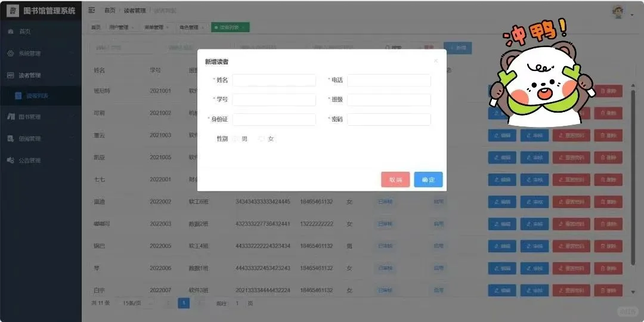Click the library system logo icon
Image resolution: width=644 pixels, height=322 pixels.
13,11
